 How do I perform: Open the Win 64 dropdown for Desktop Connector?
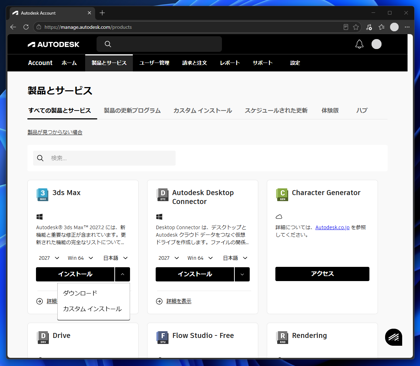tap(200, 258)
